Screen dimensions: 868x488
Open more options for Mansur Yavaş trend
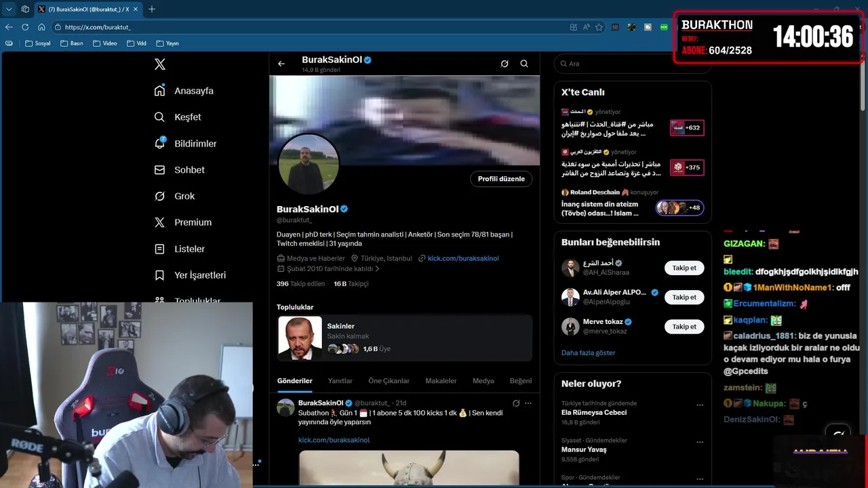tap(700, 443)
